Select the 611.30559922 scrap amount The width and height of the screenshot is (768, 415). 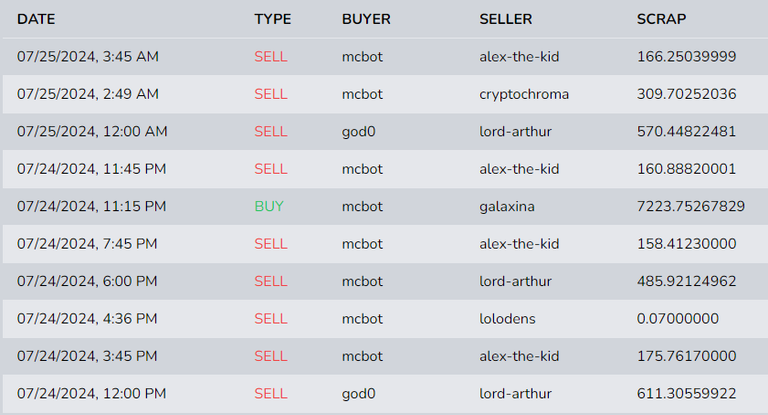[x=686, y=393]
